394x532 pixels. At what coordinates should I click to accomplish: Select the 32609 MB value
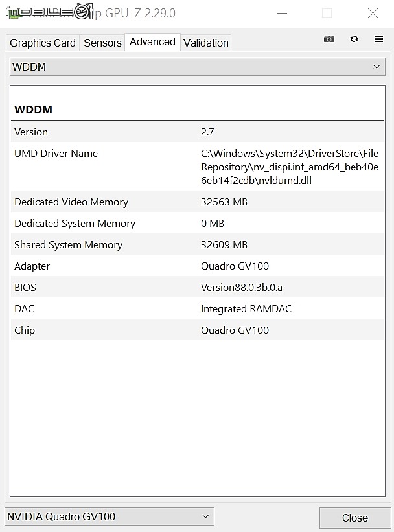click(224, 245)
